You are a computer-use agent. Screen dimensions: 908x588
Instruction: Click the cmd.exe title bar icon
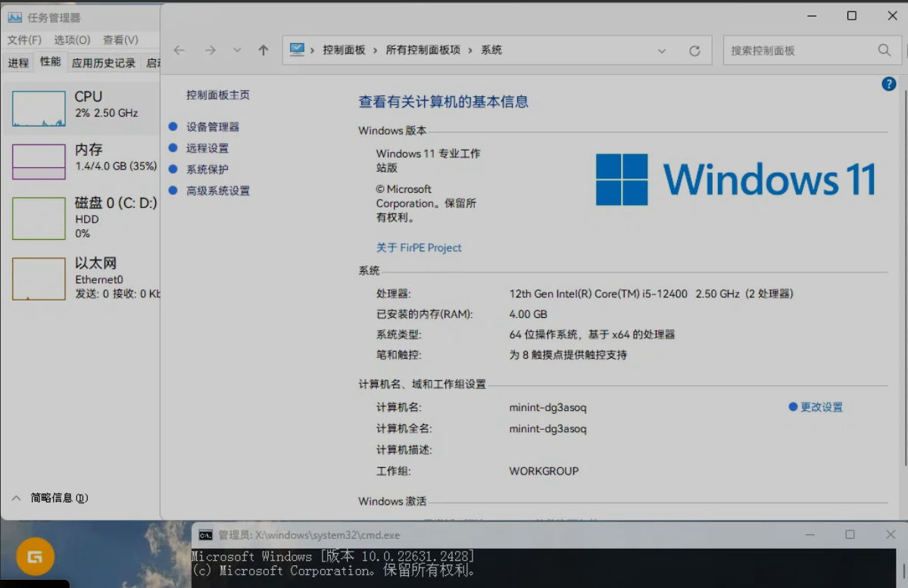pos(205,535)
